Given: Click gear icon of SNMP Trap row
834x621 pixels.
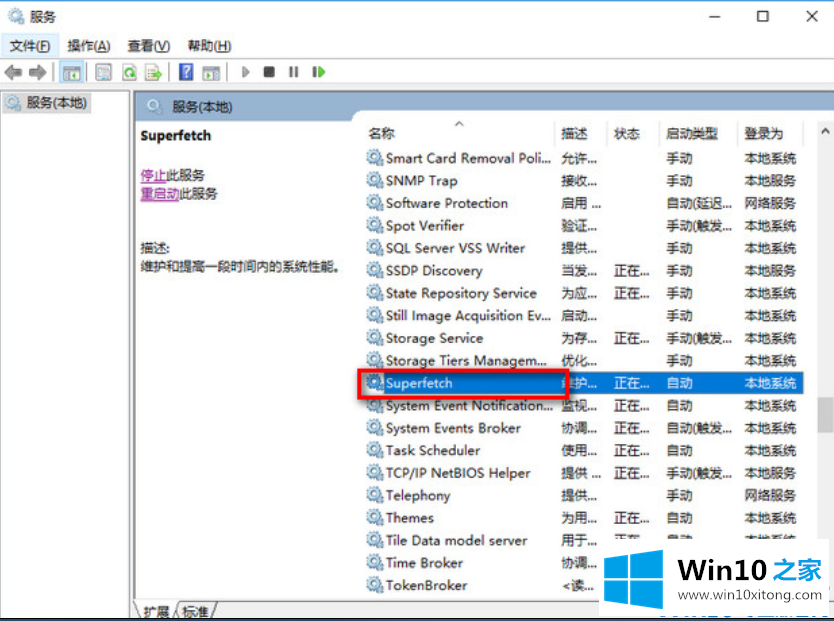Looking at the screenshot, I should point(374,180).
